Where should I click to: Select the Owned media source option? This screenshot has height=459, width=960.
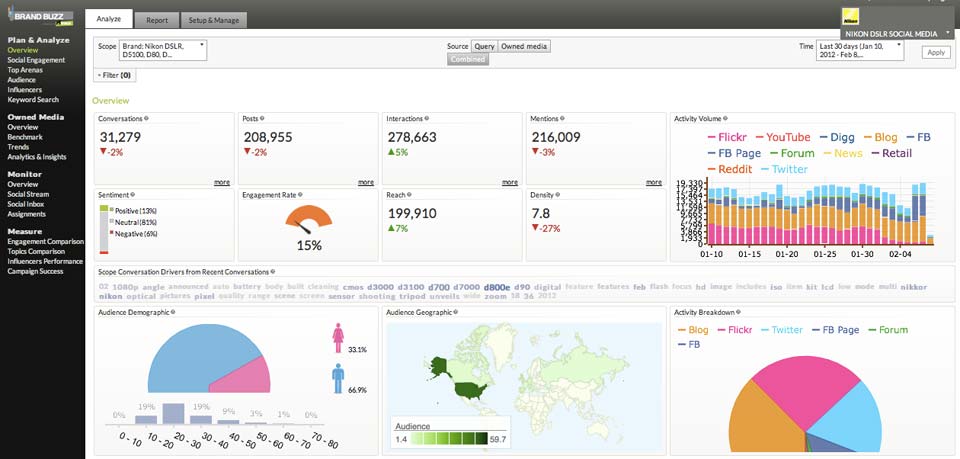(x=524, y=47)
